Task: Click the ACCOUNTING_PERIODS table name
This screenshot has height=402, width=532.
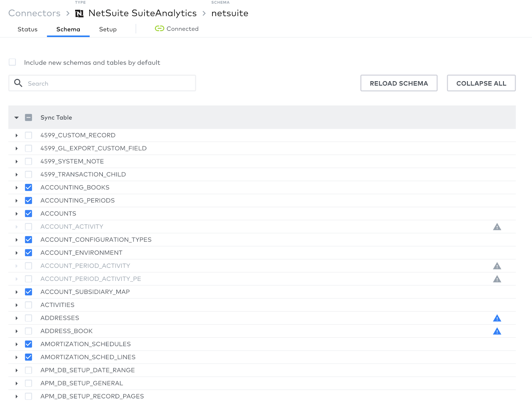Action: pos(77,201)
